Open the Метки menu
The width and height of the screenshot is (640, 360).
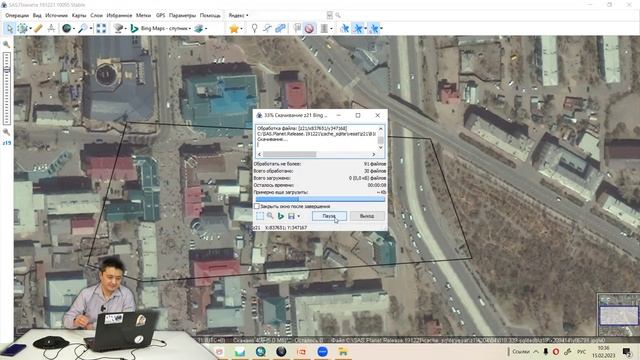(x=143, y=15)
